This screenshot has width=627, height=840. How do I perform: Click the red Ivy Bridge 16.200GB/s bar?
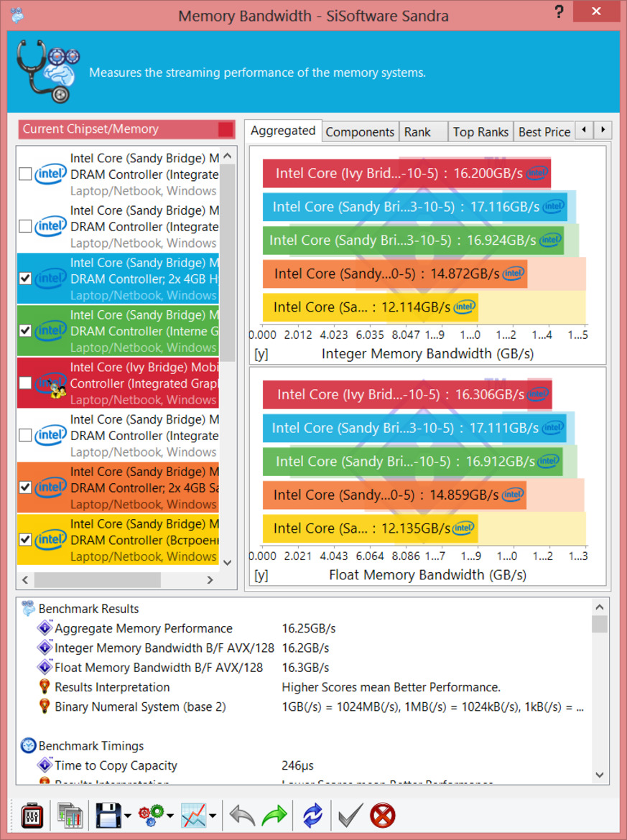tap(407, 173)
